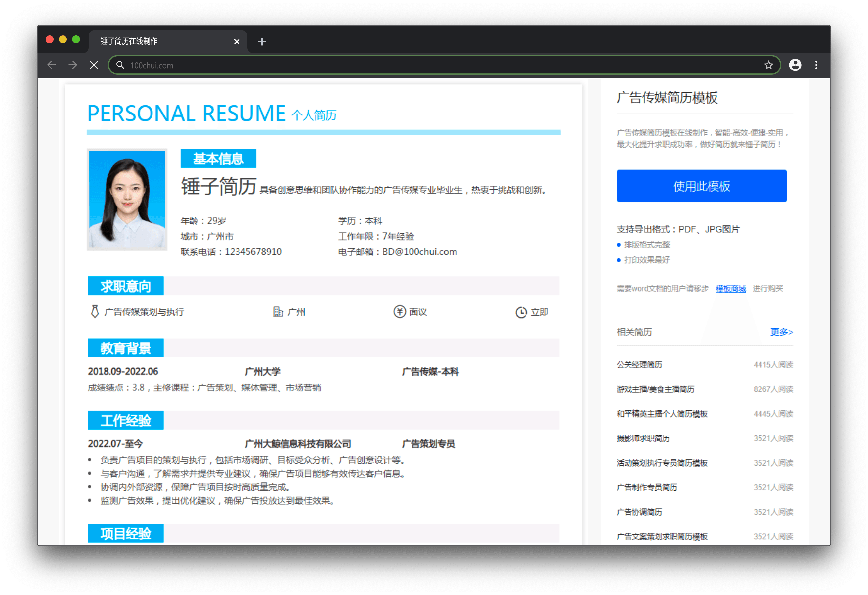Screen dimensions: 868x595
Task: Click the company 广州大鲸信息科技有限公司
Action: pyautogui.click(x=298, y=444)
